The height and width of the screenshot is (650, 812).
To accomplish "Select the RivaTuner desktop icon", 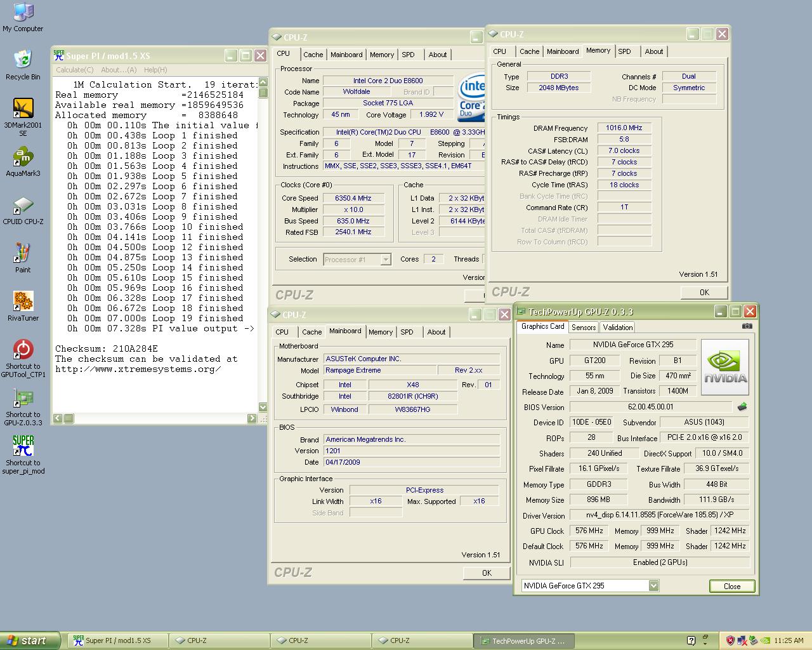I will (x=23, y=307).
